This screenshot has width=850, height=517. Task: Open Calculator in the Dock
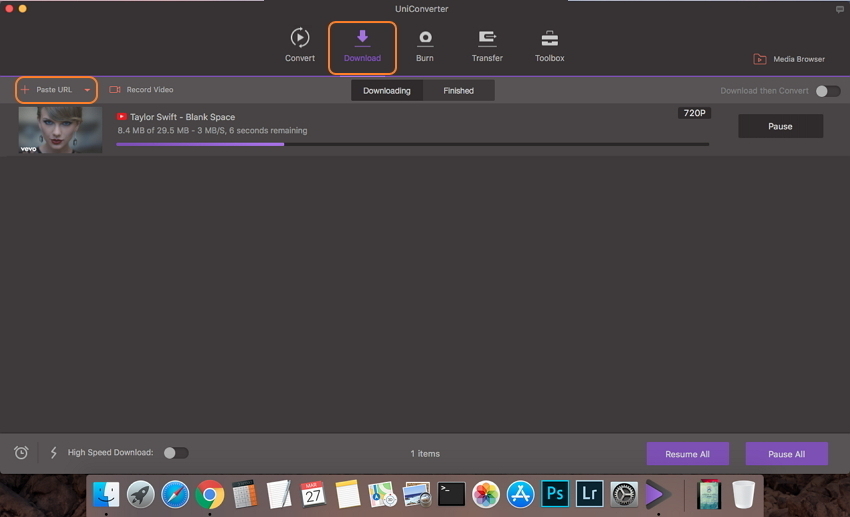pyautogui.click(x=244, y=494)
